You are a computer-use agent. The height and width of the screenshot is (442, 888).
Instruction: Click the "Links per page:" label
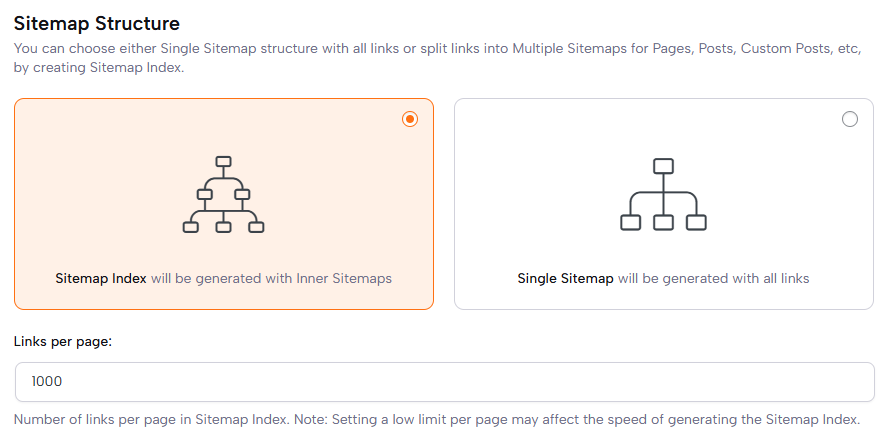click(62, 341)
